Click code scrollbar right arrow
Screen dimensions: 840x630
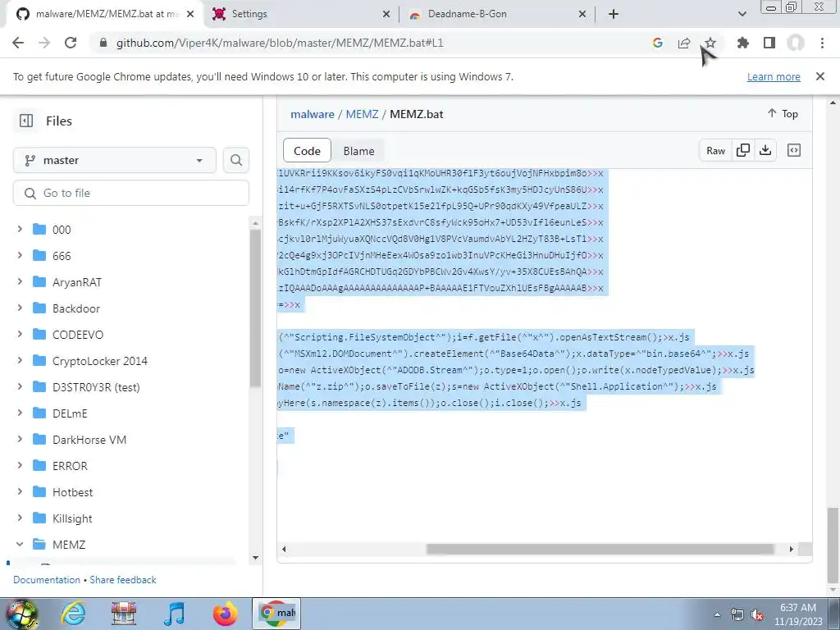point(792,549)
